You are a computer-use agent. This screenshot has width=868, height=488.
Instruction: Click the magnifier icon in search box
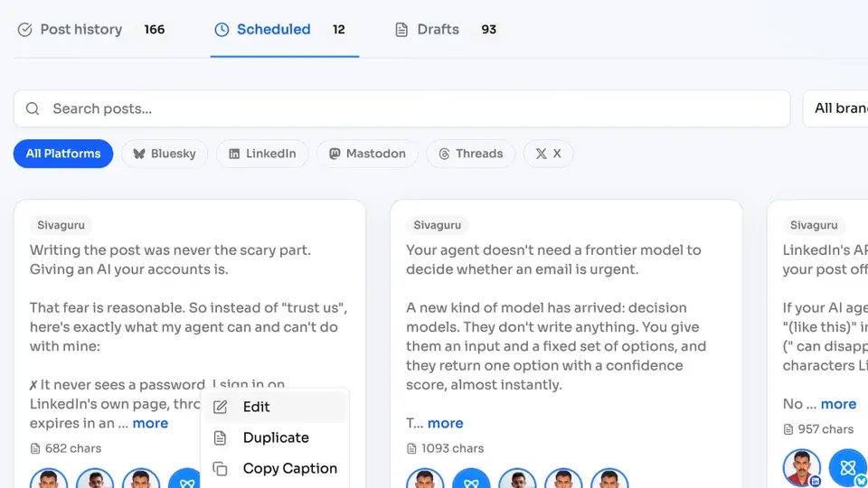[x=33, y=108]
